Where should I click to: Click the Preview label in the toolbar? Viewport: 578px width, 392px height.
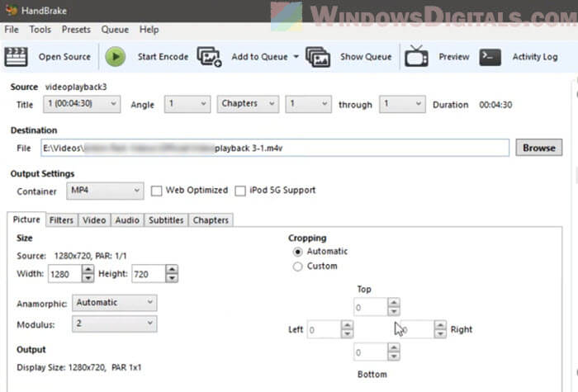[454, 57]
